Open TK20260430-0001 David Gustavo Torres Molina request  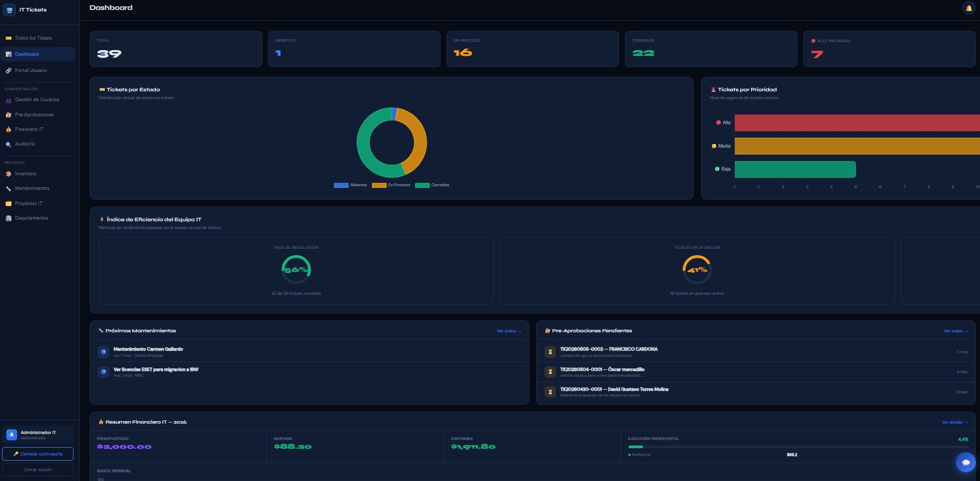756,392
